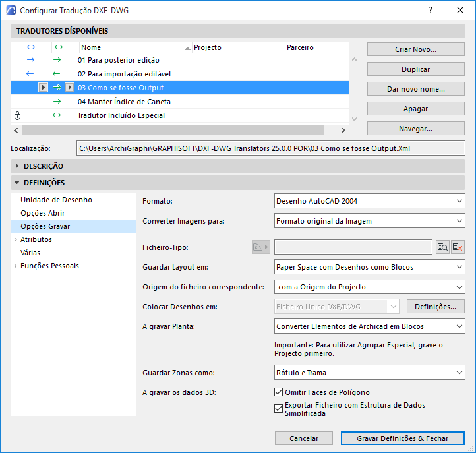Screen dimensions: 476x453
Task: Open A gravar Planta dropdown
Action: click(x=369, y=326)
